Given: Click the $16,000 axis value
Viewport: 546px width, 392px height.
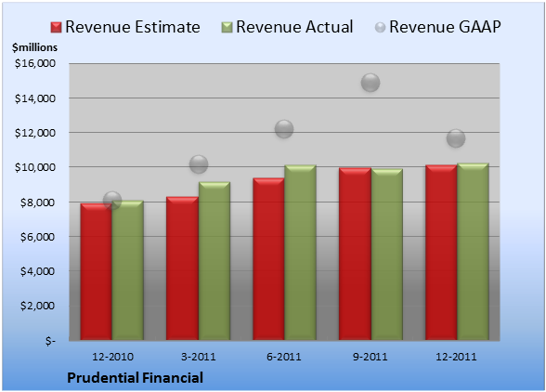Looking at the screenshot, I should coord(35,63).
